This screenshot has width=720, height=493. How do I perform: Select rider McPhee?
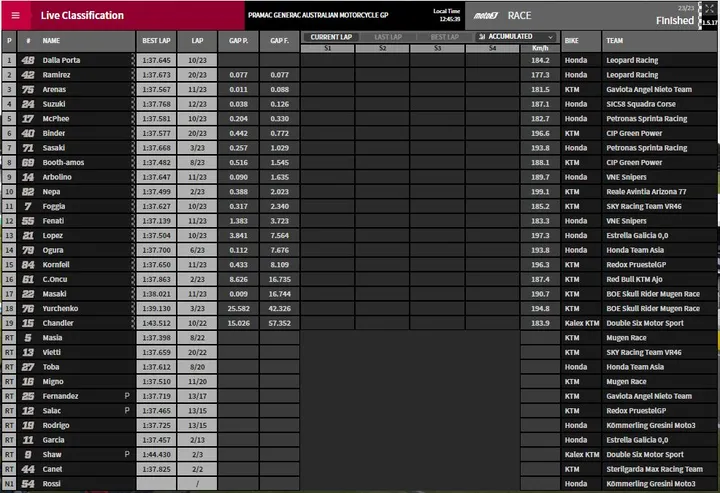pos(56,119)
